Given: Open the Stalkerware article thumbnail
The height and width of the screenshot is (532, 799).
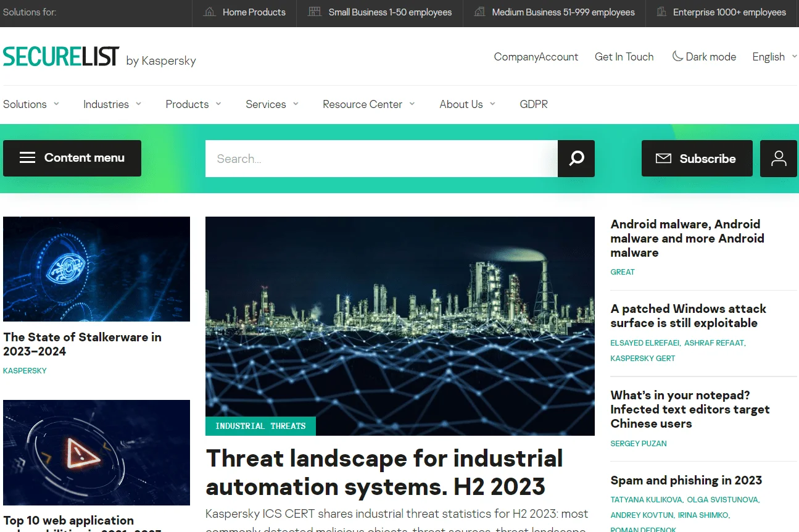Looking at the screenshot, I should click(x=96, y=269).
